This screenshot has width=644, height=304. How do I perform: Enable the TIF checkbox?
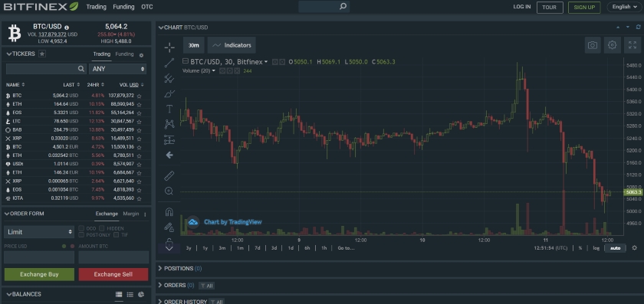click(x=117, y=234)
